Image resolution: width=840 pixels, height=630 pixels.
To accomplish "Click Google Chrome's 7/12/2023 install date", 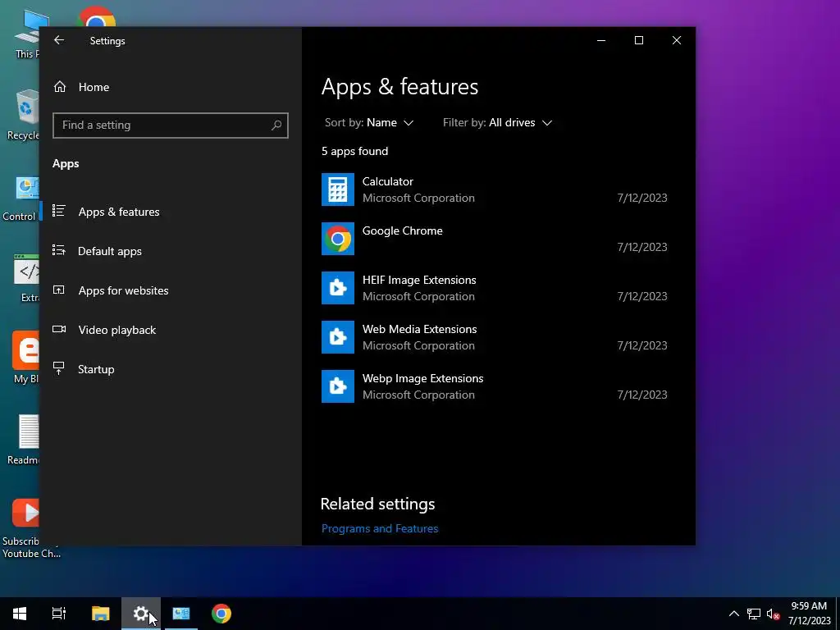I will tap(641, 247).
